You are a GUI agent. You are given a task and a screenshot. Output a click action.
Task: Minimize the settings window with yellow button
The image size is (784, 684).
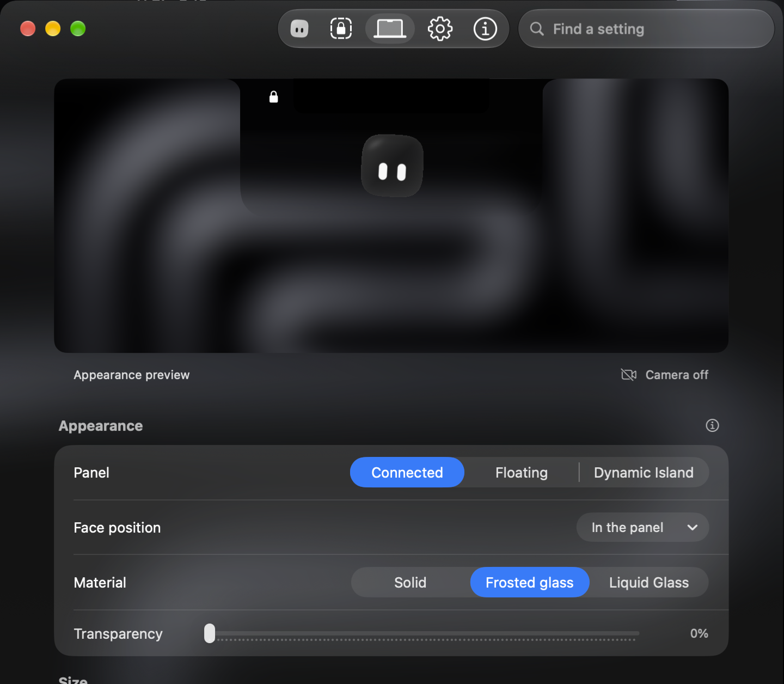(x=53, y=28)
